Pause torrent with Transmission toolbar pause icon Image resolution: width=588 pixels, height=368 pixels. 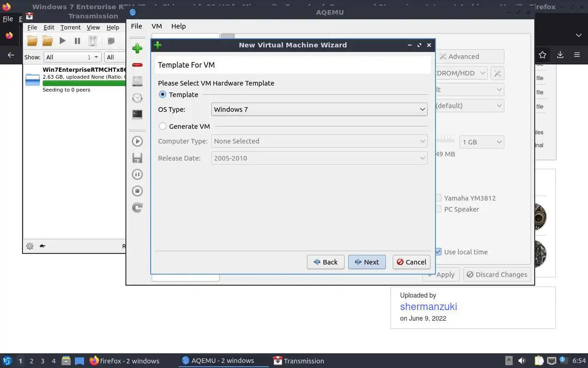77,41
